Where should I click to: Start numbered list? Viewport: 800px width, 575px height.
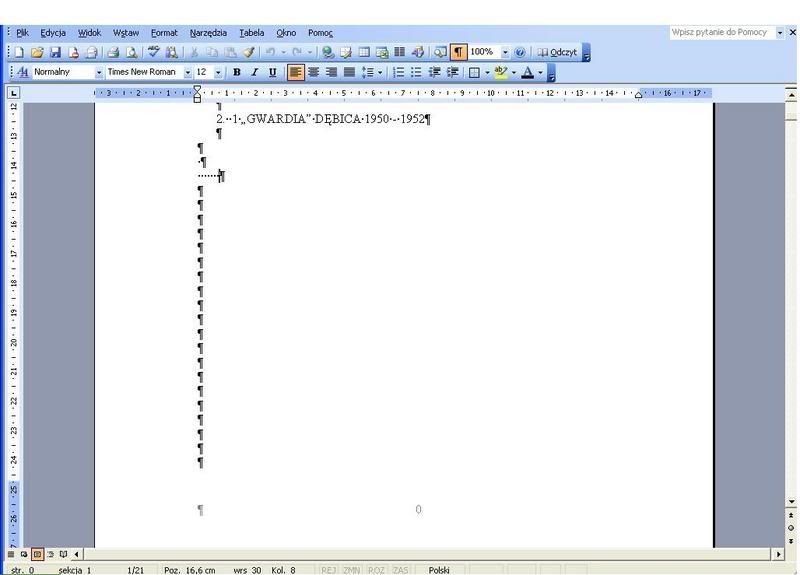(x=398, y=72)
